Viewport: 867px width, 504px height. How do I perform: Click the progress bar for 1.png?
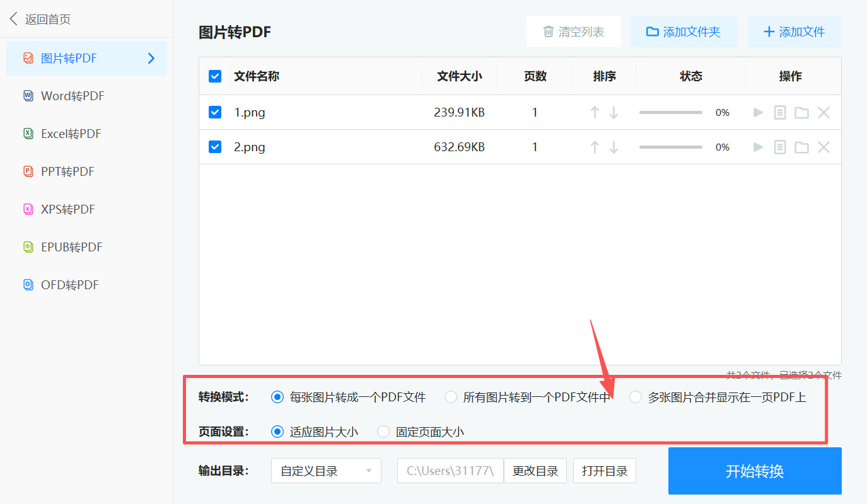pyautogui.click(x=671, y=113)
